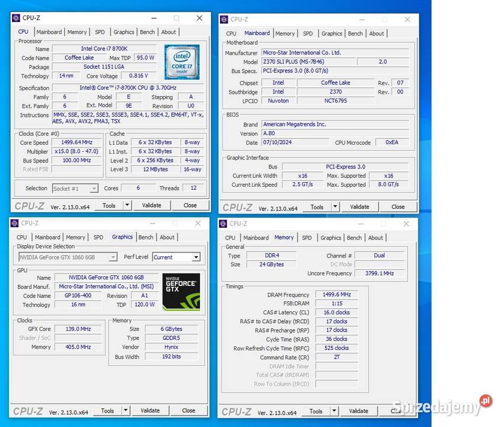This screenshot has width=504, height=427.
Task: Click the DRAM Frequency field showing 1499.6 MHz
Action: point(336,294)
